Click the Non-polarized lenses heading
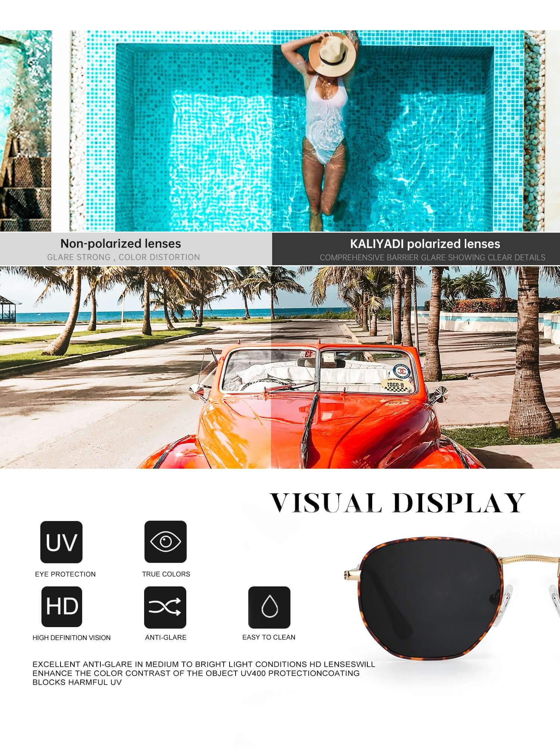This screenshot has height=747, width=560. coord(121,244)
